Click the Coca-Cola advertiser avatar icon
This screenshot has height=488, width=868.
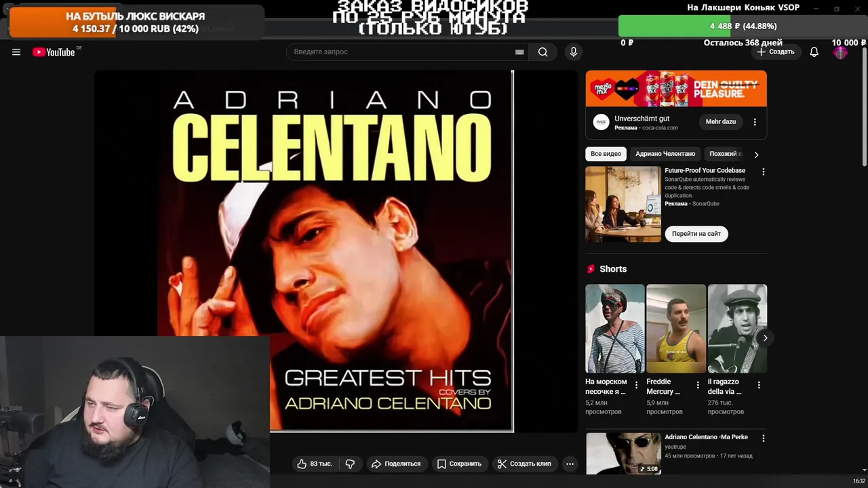pyautogui.click(x=601, y=122)
